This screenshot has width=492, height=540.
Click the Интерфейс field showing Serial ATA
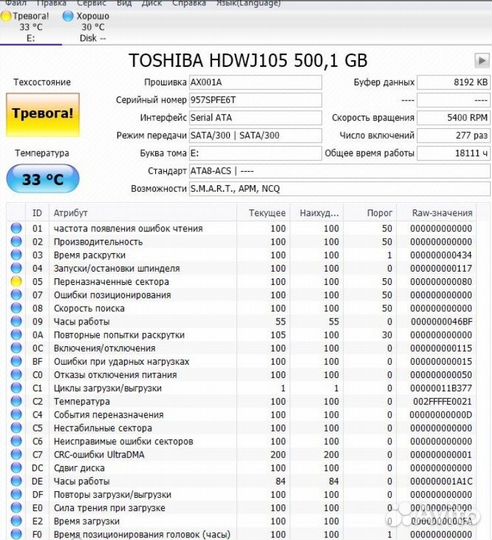(x=255, y=118)
